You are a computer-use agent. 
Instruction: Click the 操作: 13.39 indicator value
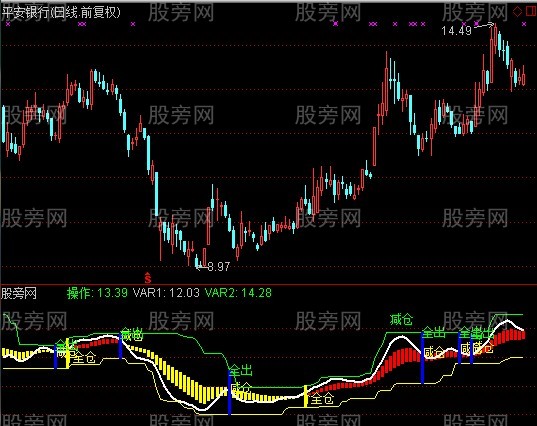pyautogui.click(x=97, y=293)
